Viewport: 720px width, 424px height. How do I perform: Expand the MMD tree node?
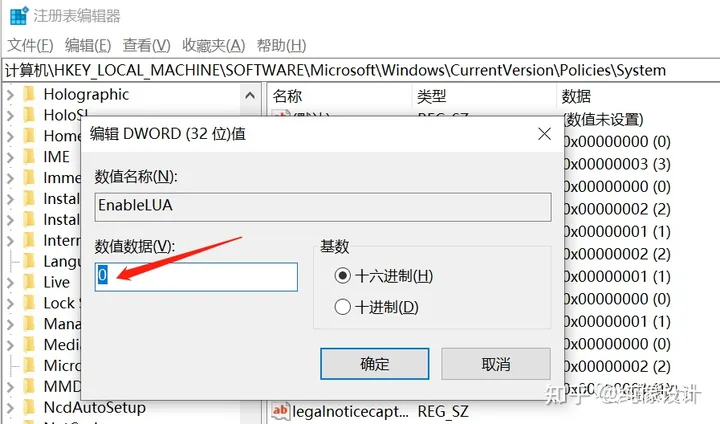click(10, 386)
